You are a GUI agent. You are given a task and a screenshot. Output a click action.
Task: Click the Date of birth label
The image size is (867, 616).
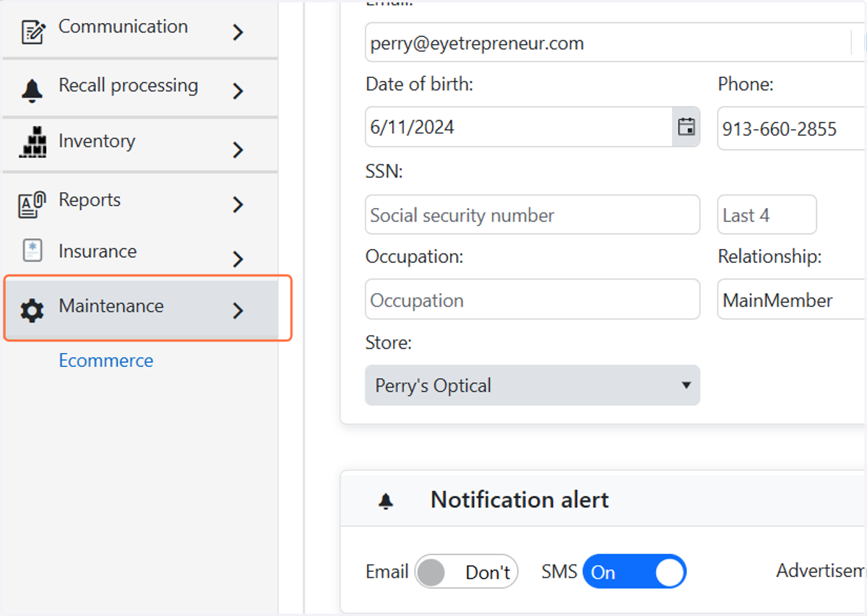(419, 84)
